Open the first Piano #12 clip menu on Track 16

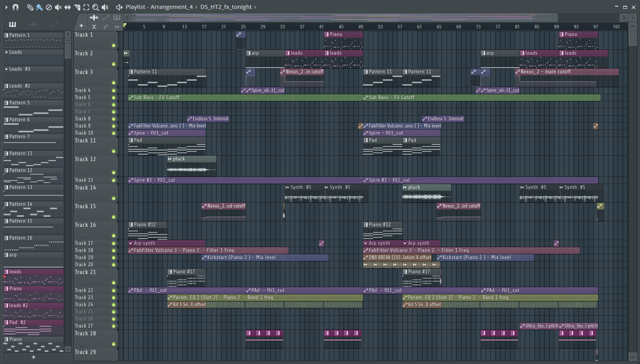[131, 225]
